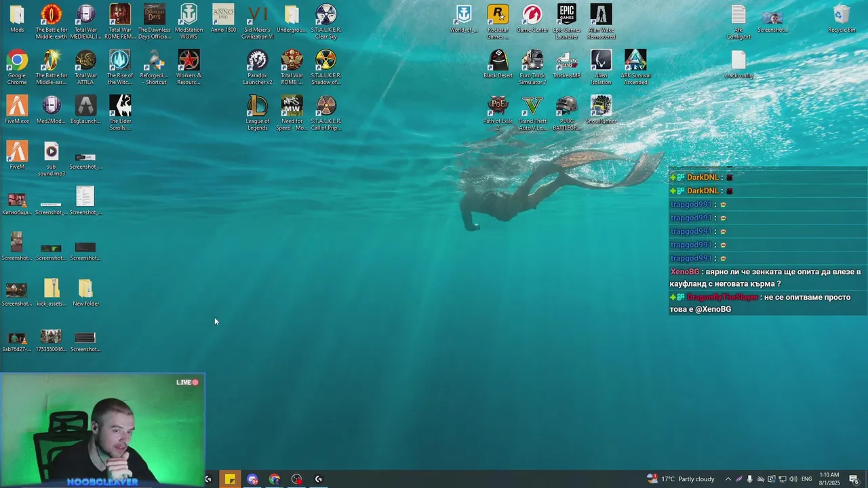Viewport: 868px width, 488px height.
Task: Launch Battle for Middle-earth golden ring icon
Action: pos(52,67)
